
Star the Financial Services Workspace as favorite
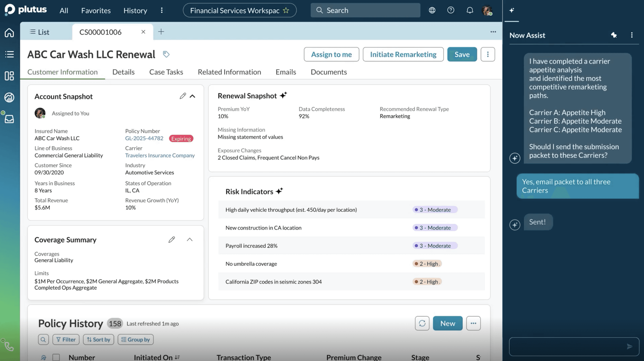pyautogui.click(x=286, y=10)
